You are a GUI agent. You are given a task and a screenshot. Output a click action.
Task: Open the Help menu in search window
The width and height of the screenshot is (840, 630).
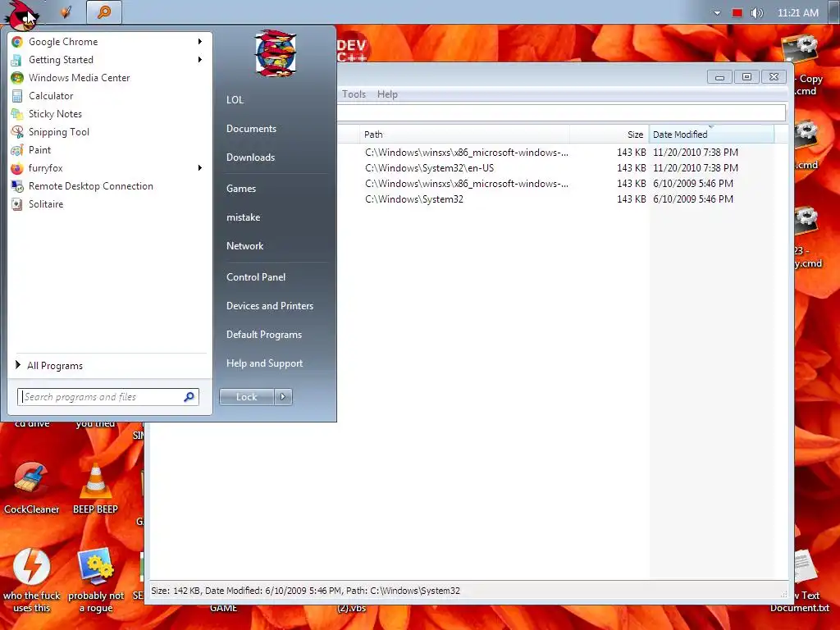click(x=387, y=94)
